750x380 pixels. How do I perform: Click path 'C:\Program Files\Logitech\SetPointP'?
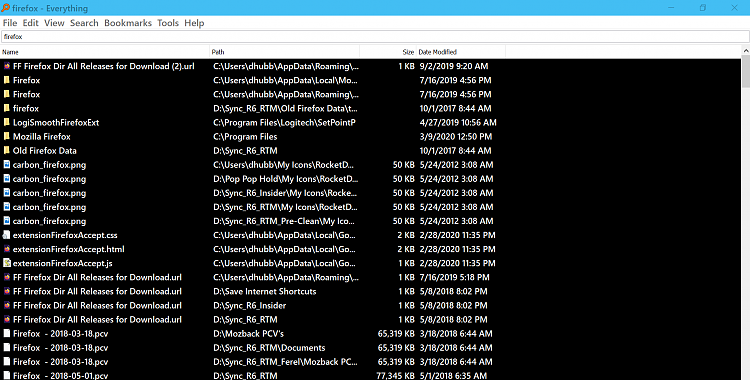[284, 123]
